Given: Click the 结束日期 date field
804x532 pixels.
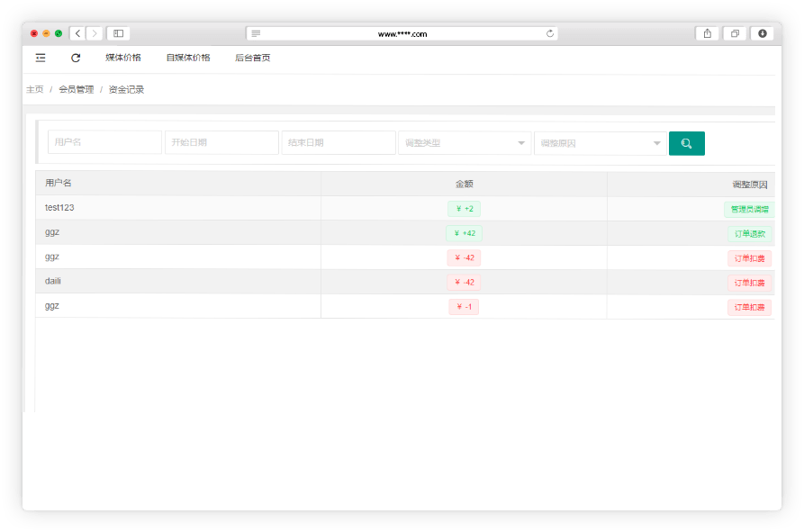Looking at the screenshot, I should 339,142.
